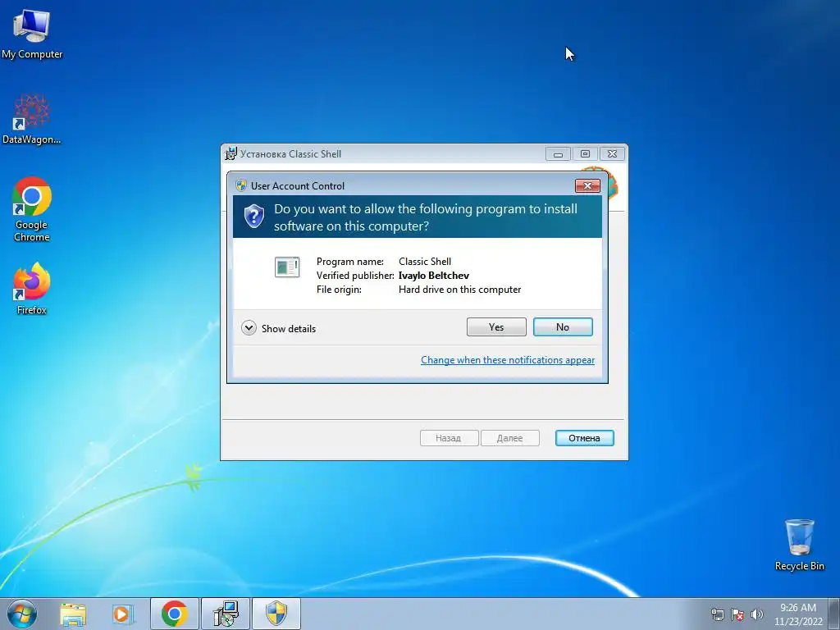This screenshot has height=630, width=840.
Task: Open Change when these notifications appear link
Action: click(x=508, y=360)
